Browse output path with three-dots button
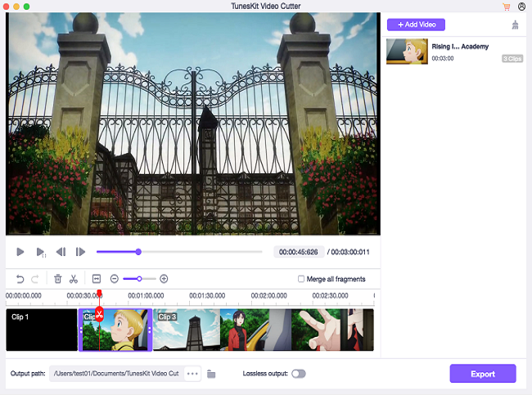This screenshot has height=395, width=532. [x=192, y=374]
